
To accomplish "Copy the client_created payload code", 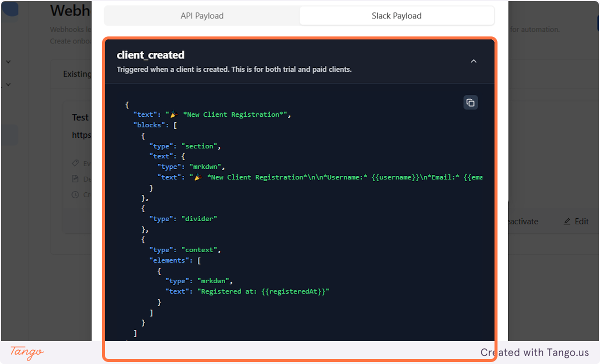I will click(470, 102).
